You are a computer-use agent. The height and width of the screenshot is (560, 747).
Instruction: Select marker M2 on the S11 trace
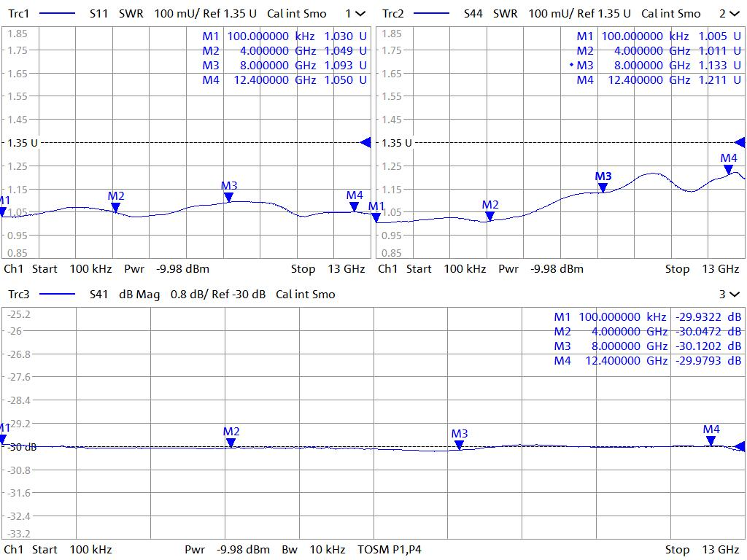click(115, 207)
